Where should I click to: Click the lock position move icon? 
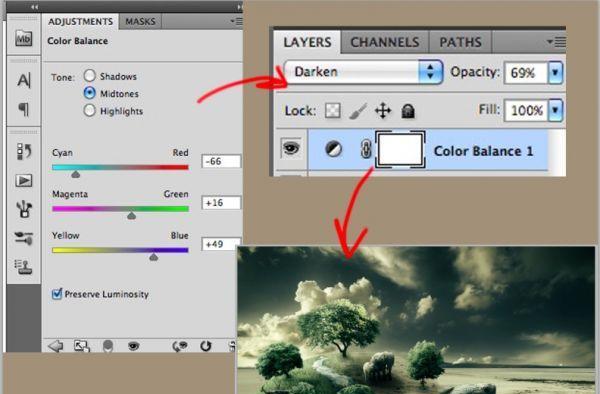pos(383,111)
